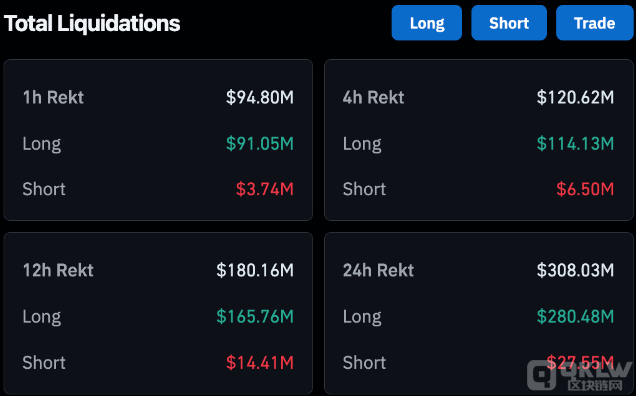Select the Total Liquidations heading
This screenshot has height=396, width=636.
point(92,24)
